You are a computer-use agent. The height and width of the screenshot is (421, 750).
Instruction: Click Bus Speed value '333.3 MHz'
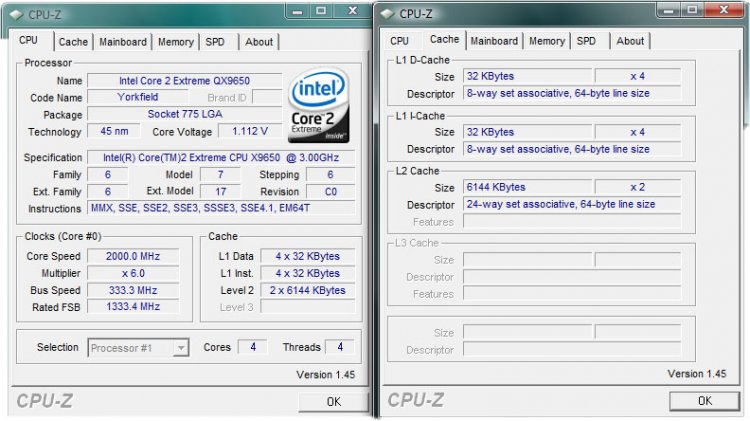coord(133,290)
